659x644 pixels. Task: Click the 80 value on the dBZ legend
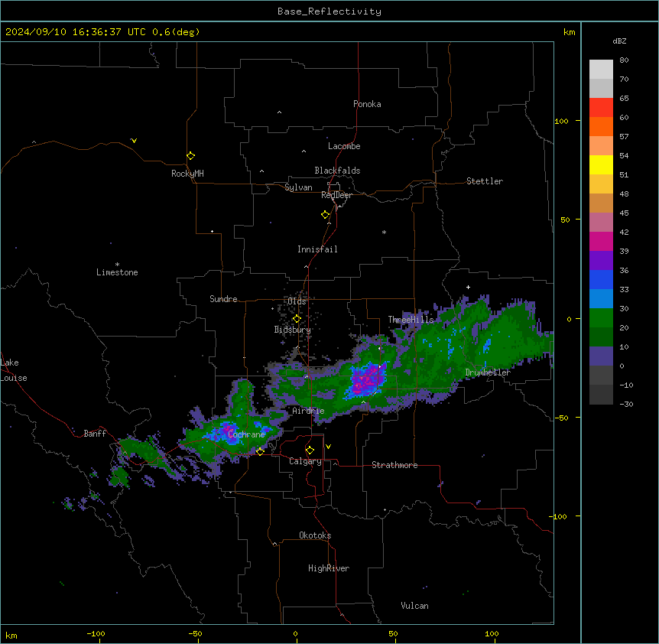coord(624,60)
